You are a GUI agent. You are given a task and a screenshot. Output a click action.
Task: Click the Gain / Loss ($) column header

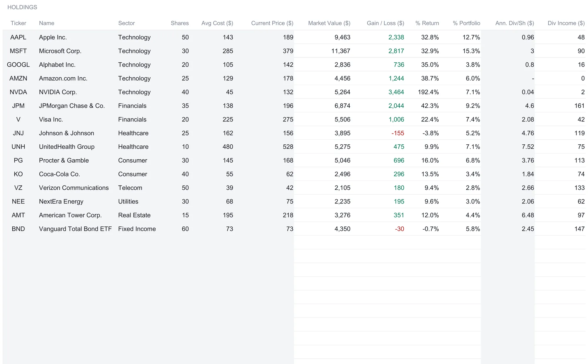[385, 23]
